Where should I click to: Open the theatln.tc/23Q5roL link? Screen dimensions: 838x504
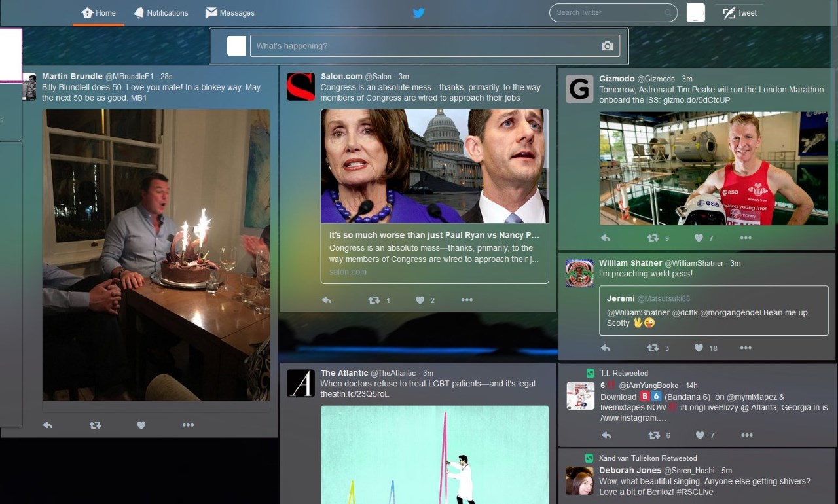pyautogui.click(x=355, y=394)
